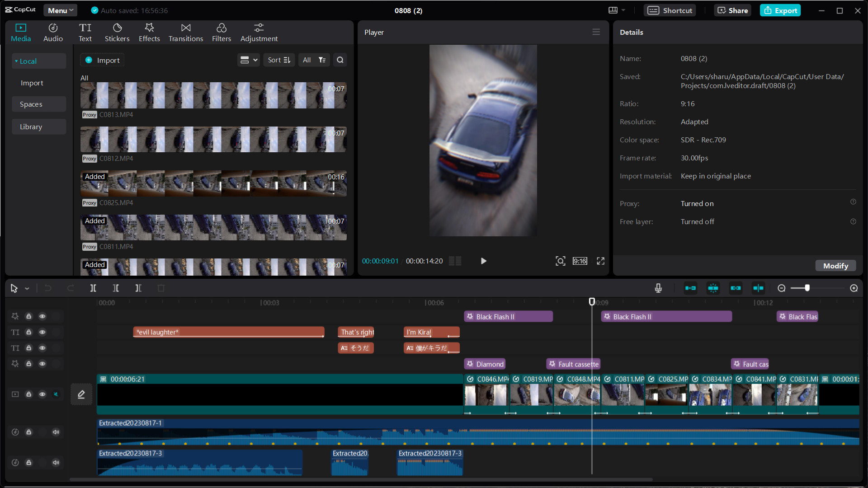
Task: Open the Adjustment tab
Action: point(259,33)
